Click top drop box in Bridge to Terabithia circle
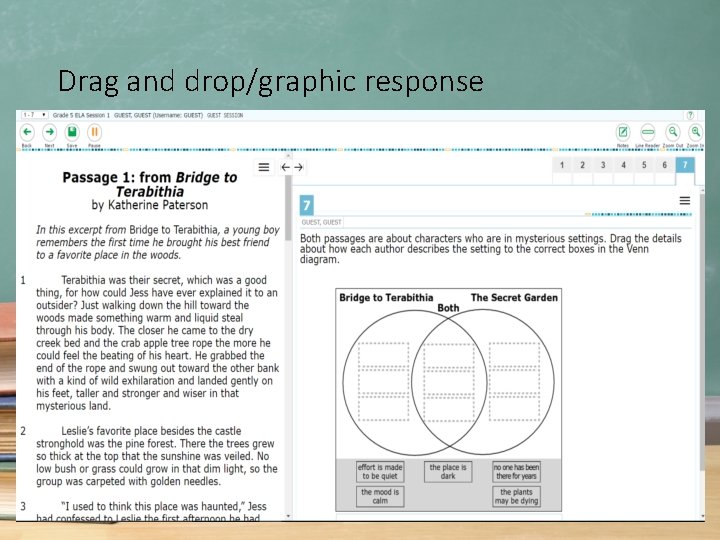 pos(383,354)
